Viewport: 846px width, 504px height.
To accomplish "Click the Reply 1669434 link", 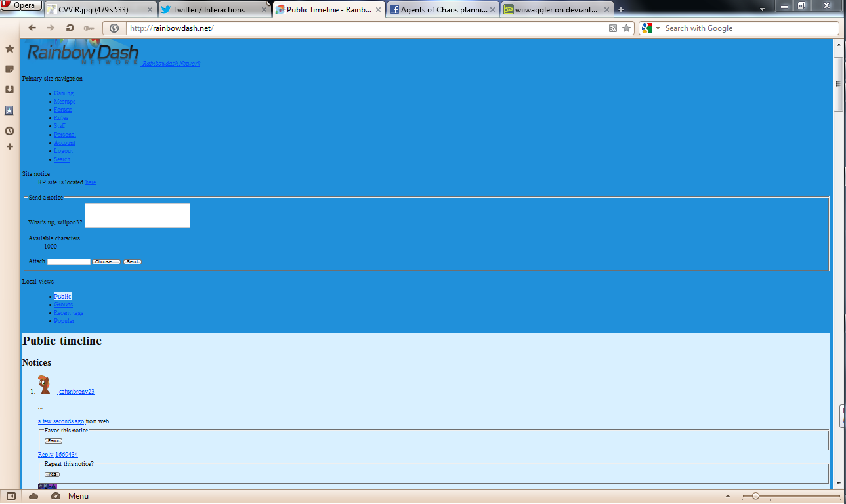I will (58, 455).
